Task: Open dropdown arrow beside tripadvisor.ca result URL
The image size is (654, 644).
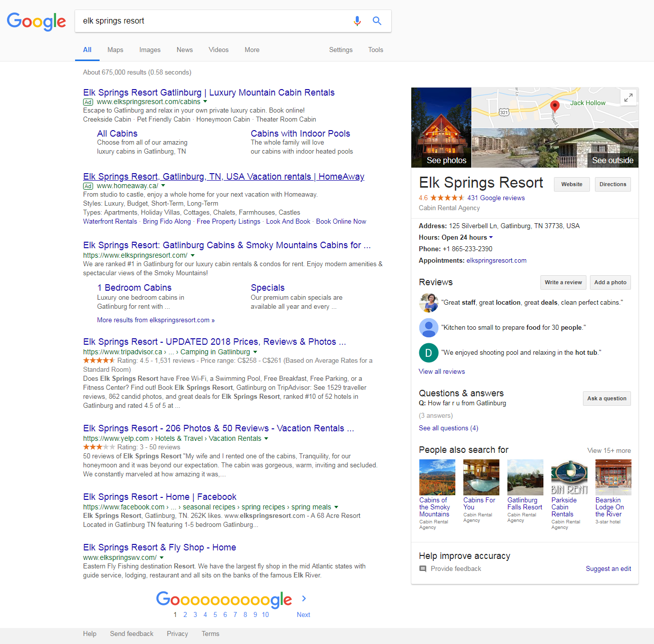Action: 255,352
